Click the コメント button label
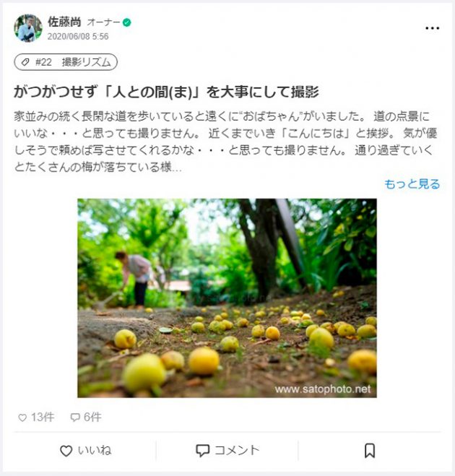Screen dimensions: 455x476 click(x=237, y=451)
